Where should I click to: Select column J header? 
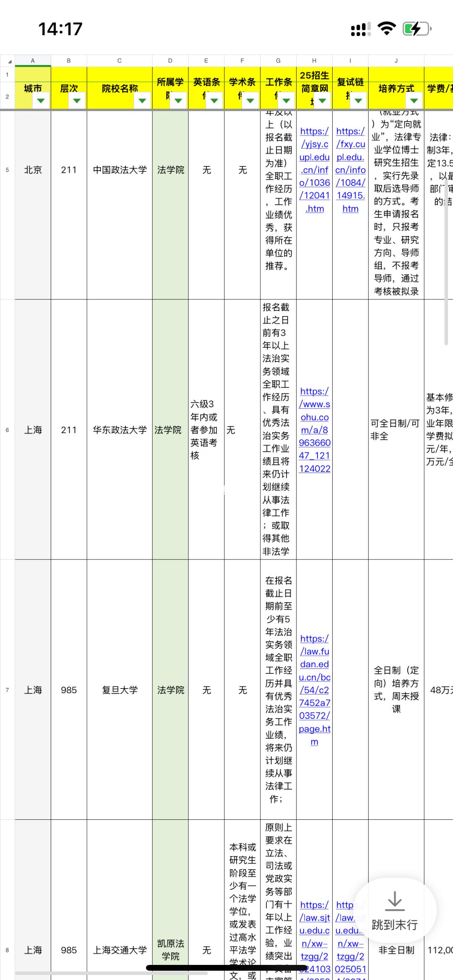tap(396, 61)
